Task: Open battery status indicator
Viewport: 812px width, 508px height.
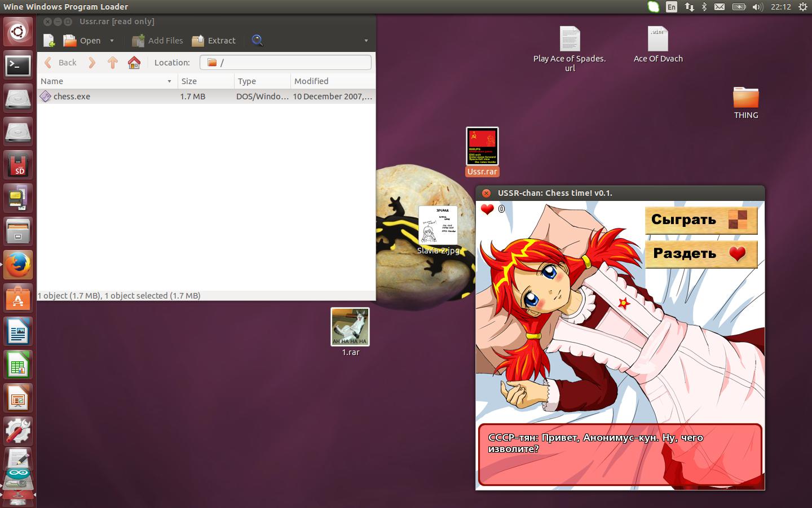Action: [739, 7]
